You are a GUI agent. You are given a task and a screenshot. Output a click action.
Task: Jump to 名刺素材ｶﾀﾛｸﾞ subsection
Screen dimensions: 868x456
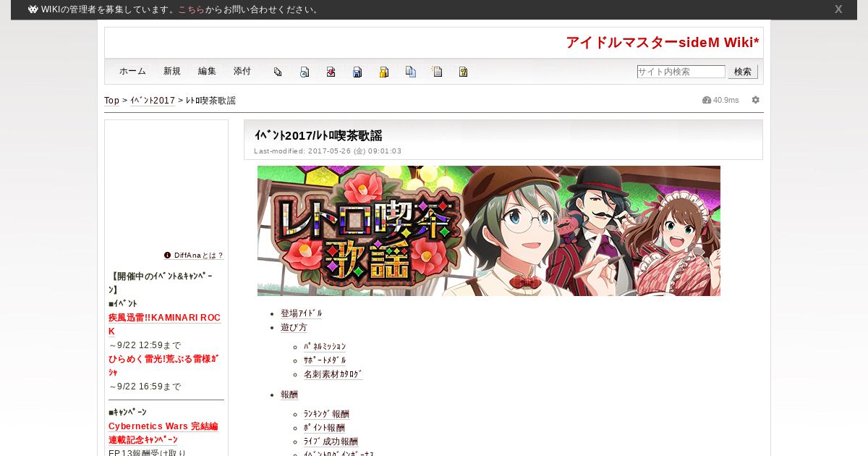(333, 374)
